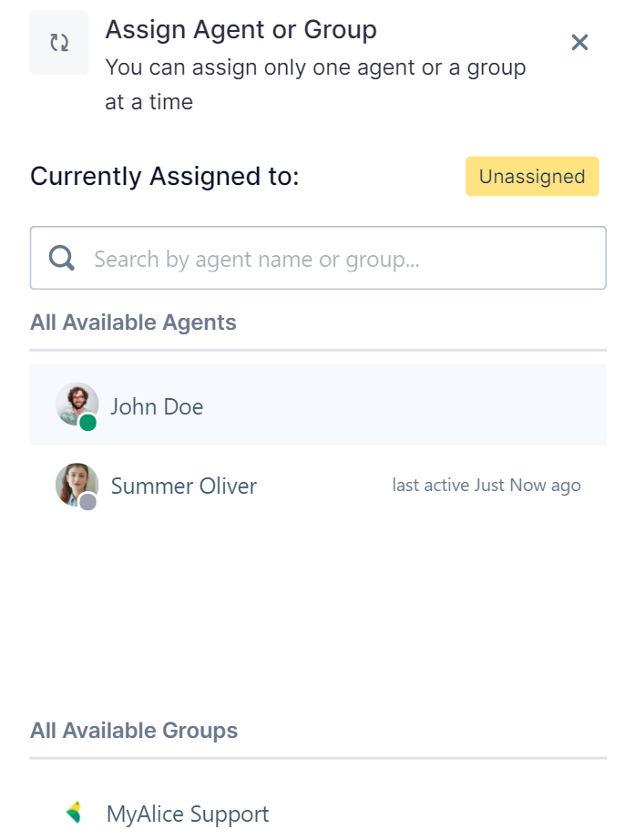
Task: Click the 'last active Just Now ago' text
Action: click(486, 486)
